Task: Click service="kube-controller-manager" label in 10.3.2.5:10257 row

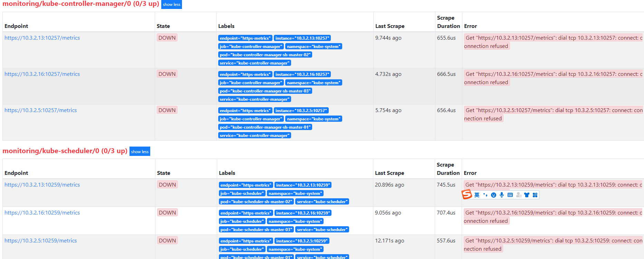Action: click(254, 136)
